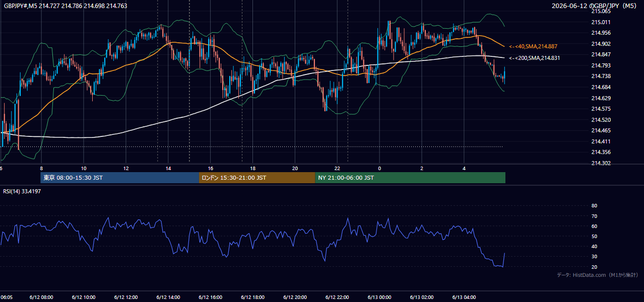Click the RSI scale value 50
The width and height of the screenshot is (644, 302).
[x=594, y=236]
